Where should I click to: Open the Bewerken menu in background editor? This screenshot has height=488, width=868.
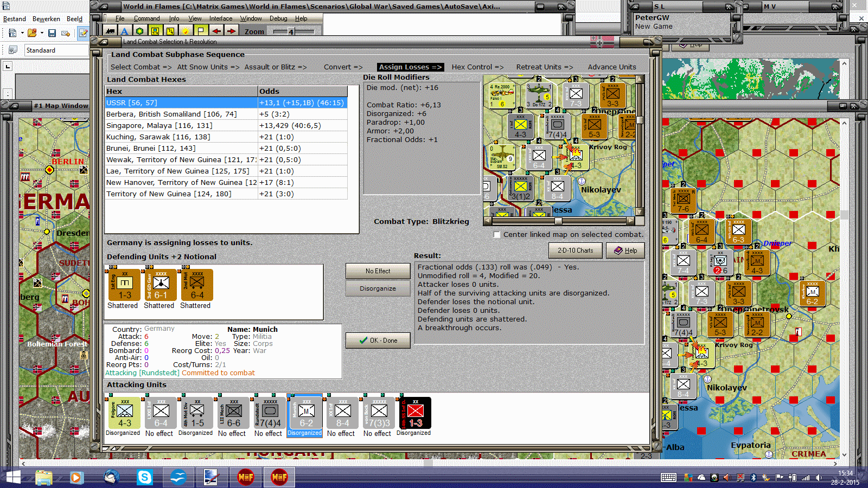46,19
